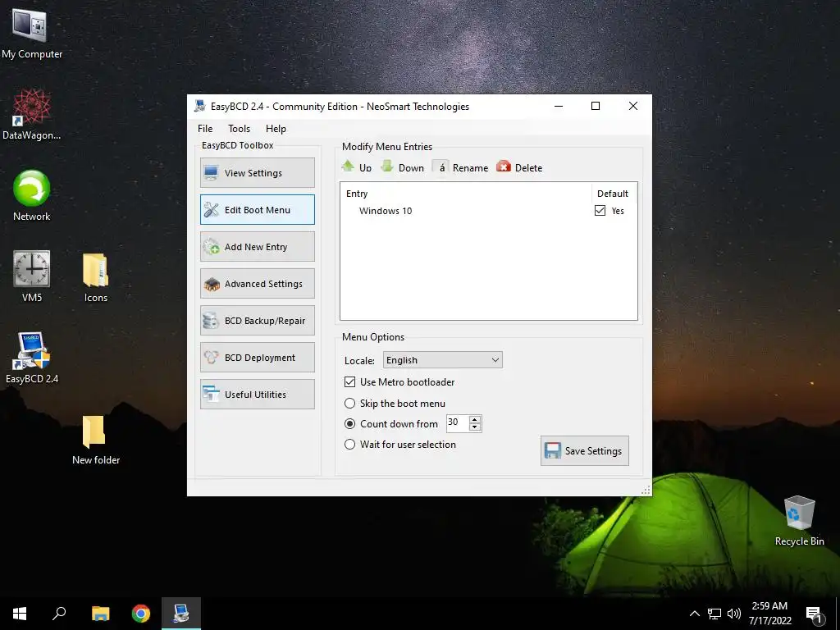The width and height of the screenshot is (840, 630).
Task: Minimize the EasyBCD window
Action: tap(558, 106)
